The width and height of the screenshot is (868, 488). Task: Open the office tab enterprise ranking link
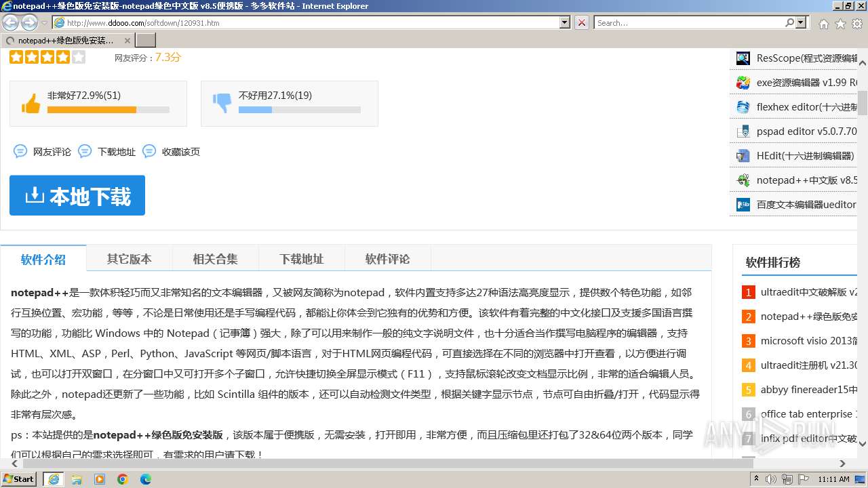809,414
